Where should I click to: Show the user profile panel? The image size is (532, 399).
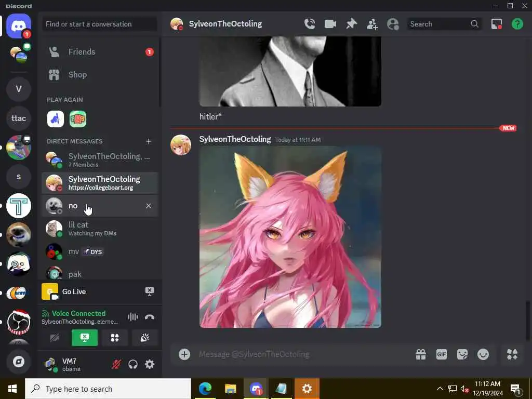[x=393, y=24]
